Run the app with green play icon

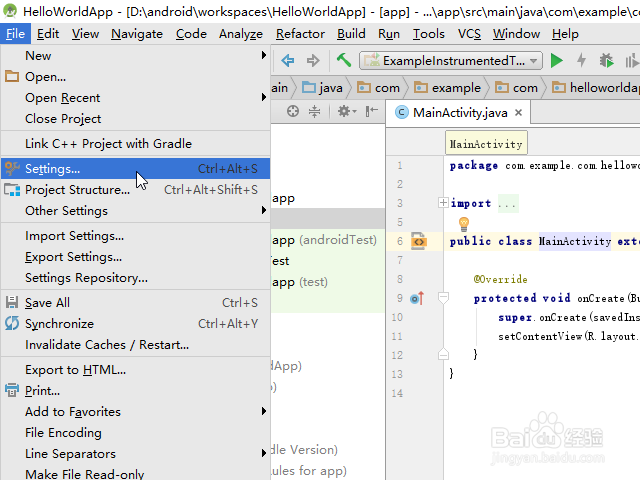coord(556,61)
